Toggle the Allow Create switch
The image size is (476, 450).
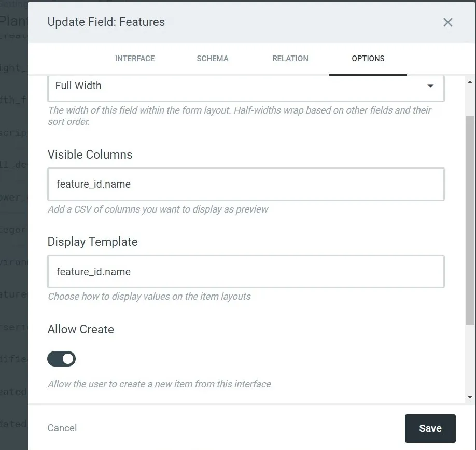pos(62,359)
